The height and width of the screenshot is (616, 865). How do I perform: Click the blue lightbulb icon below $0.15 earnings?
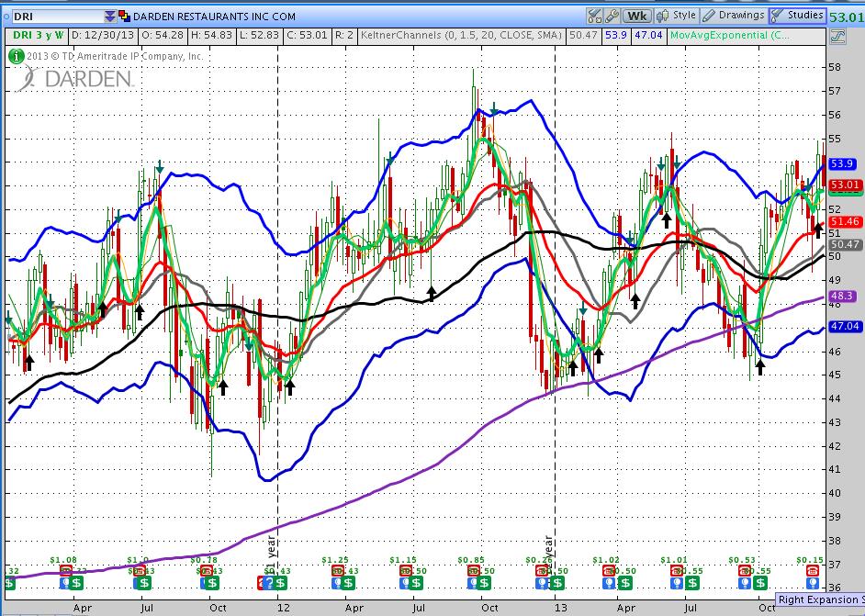point(813,583)
